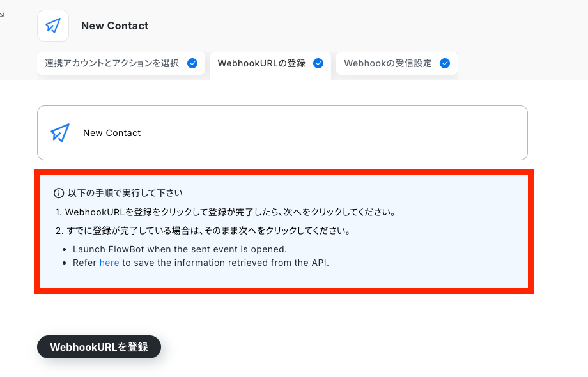This screenshot has width=588, height=377.
Task: Open the 連携アカウントとアクションを選択 tab
Action: [x=121, y=63]
